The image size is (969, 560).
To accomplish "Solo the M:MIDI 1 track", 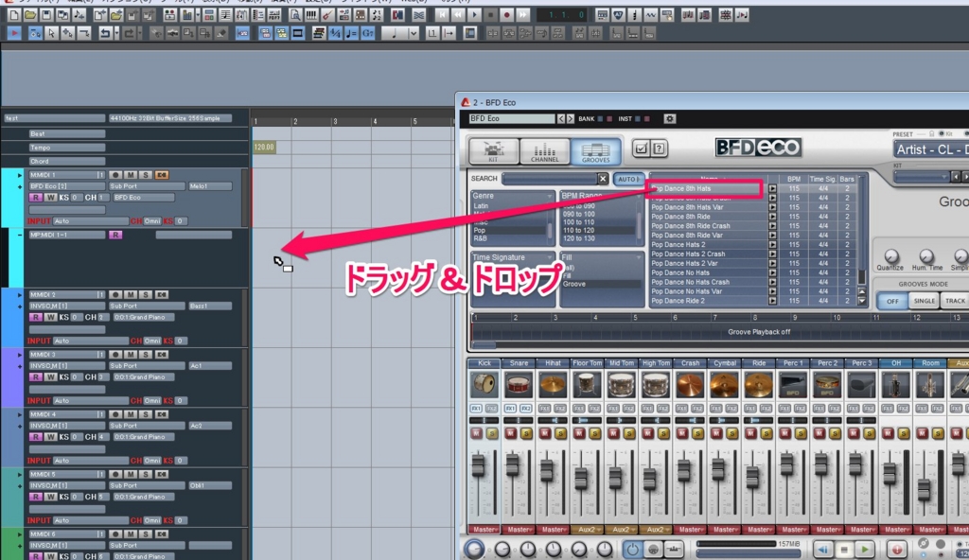I will click(145, 175).
